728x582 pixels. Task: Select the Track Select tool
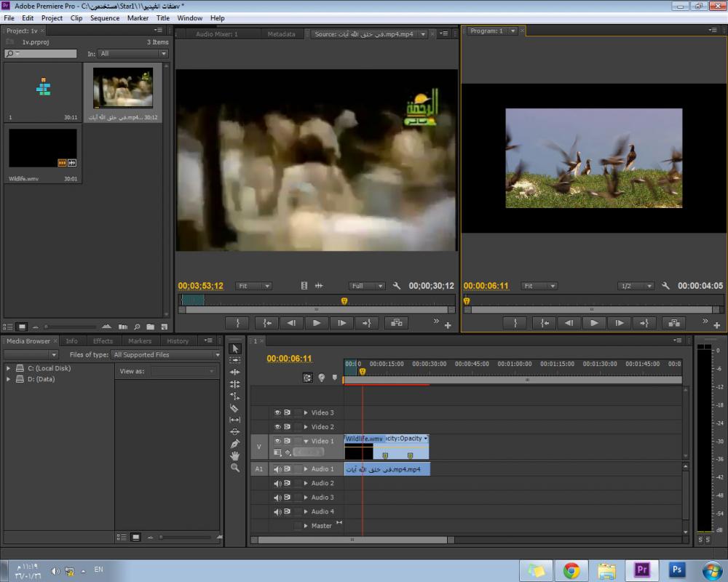(x=235, y=360)
